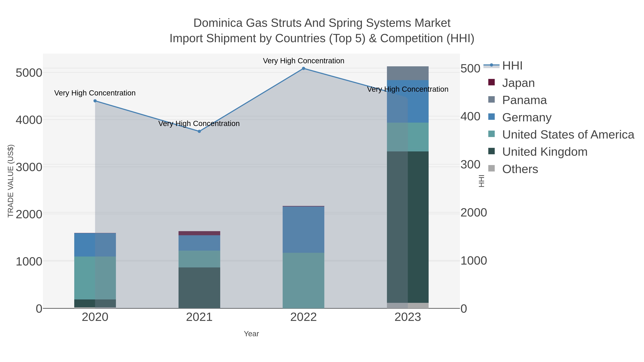Toggle the HHI legend entry
Viewport: 644px width, 362px height.
(503, 66)
